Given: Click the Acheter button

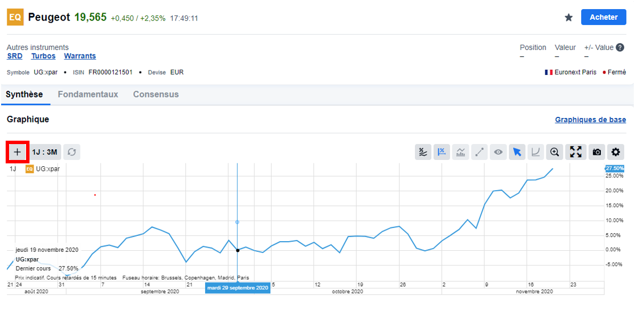Looking at the screenshot, I should click(604, 17).
